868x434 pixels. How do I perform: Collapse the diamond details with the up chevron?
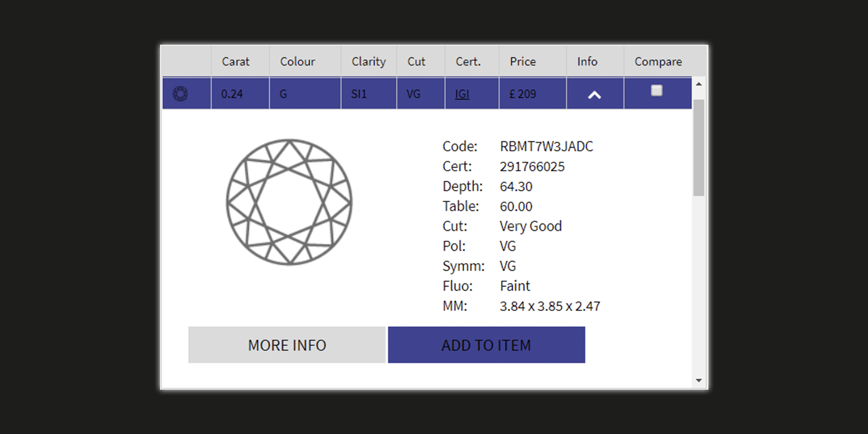pos(594,94)
